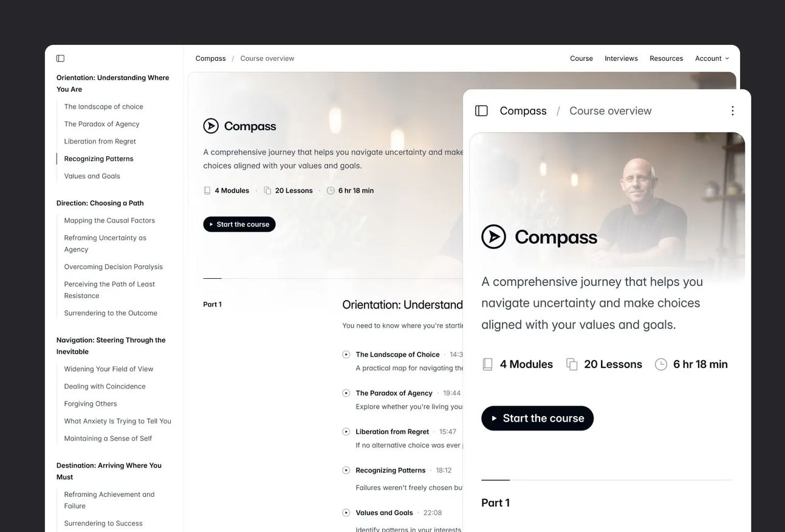Open Dealing with Coincidence sidebar lesson
The width and height of the screenshot is (785, 532).
(x=105, y=386)
